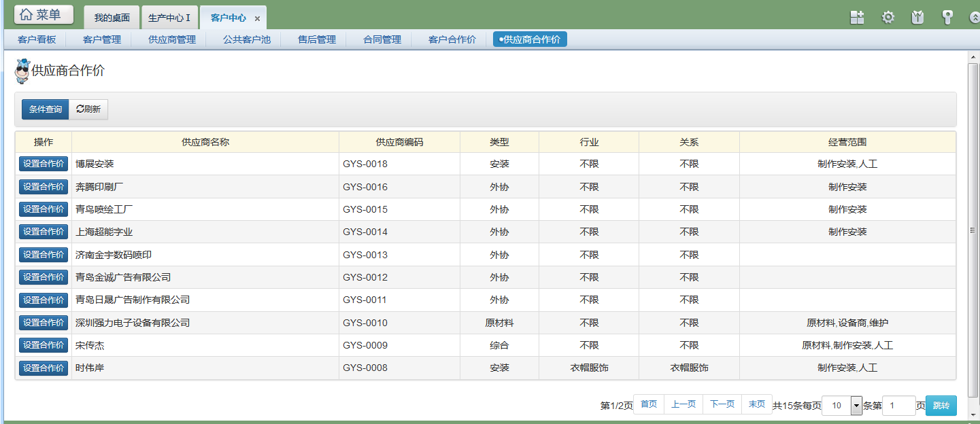Click the 条件查询 button
The width and height of the screenshot is (980, 424).
46,109
